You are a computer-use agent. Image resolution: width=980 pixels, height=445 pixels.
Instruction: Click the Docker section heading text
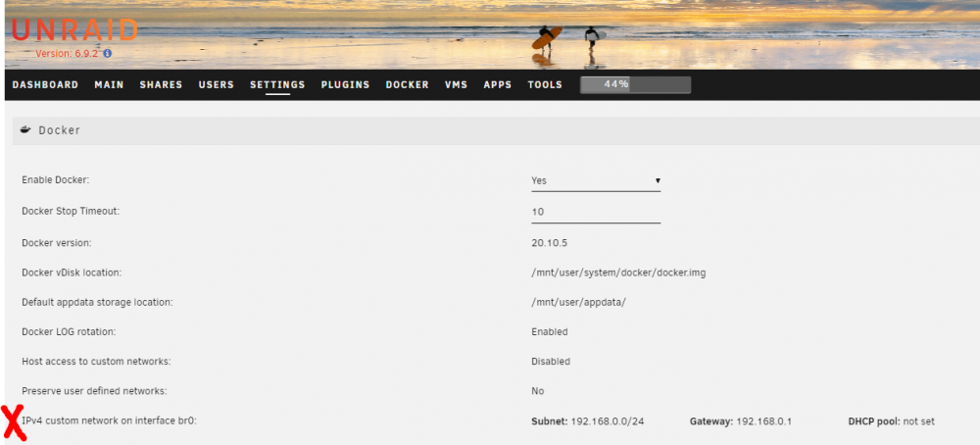(x=60, y=130)
